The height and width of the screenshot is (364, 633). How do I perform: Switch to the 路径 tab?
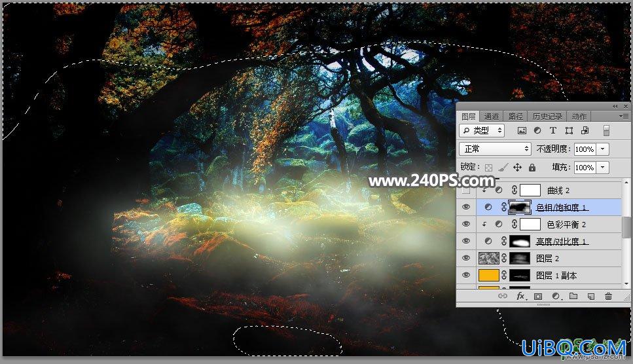[516, 117]
